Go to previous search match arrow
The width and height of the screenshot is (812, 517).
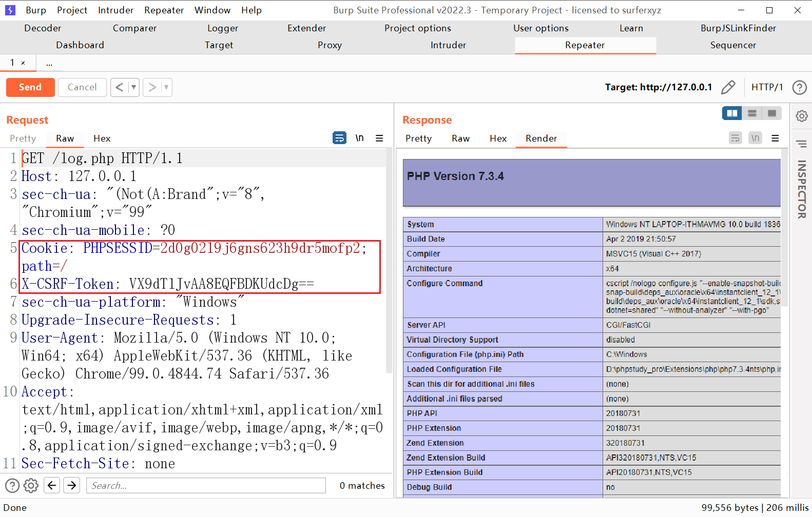coord(52,485)
